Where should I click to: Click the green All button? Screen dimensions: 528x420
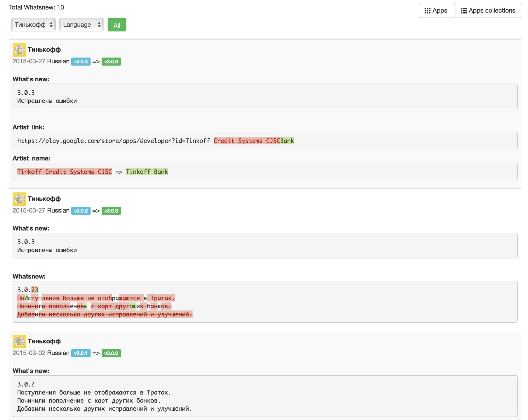[x=117, y=25]
